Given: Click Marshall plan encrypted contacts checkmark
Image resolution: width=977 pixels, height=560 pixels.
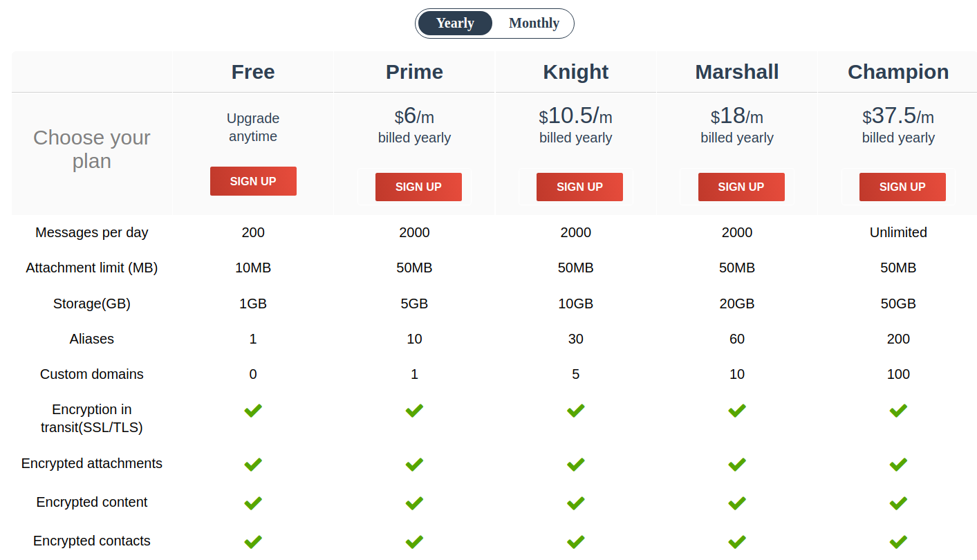Looking at the screenshot, I should 737,542.
